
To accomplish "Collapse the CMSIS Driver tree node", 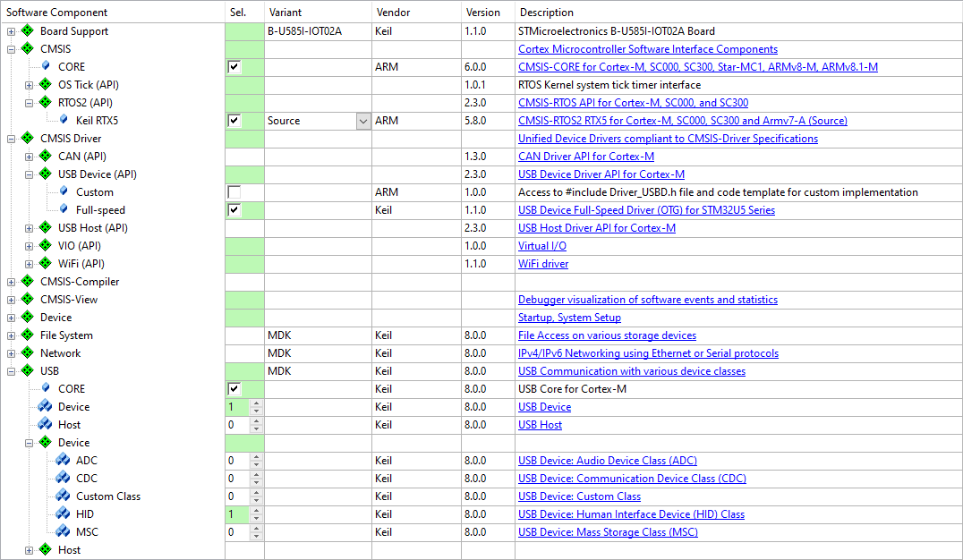I will click(x=11, y=139).
